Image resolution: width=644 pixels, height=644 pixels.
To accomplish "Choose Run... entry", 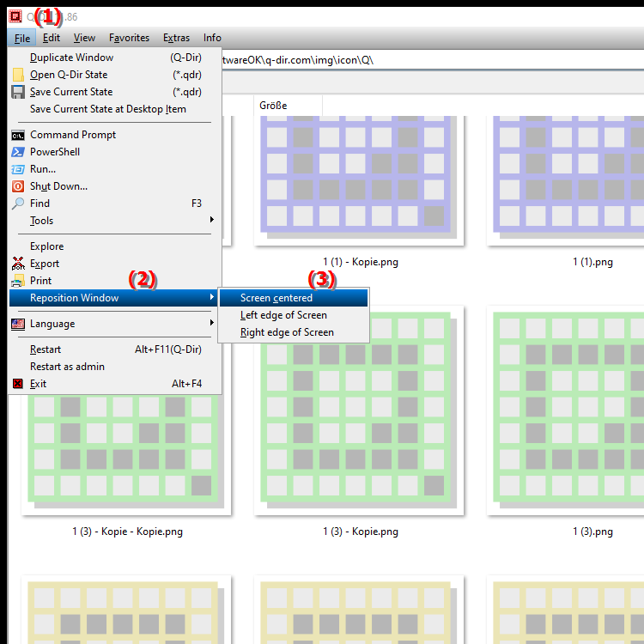I will coord(114,169).
